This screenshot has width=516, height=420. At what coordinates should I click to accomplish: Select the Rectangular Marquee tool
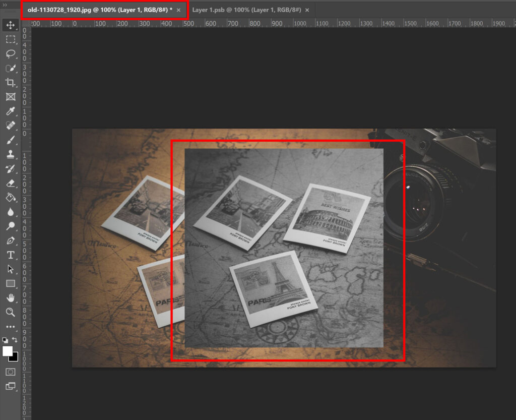(10, 39)
